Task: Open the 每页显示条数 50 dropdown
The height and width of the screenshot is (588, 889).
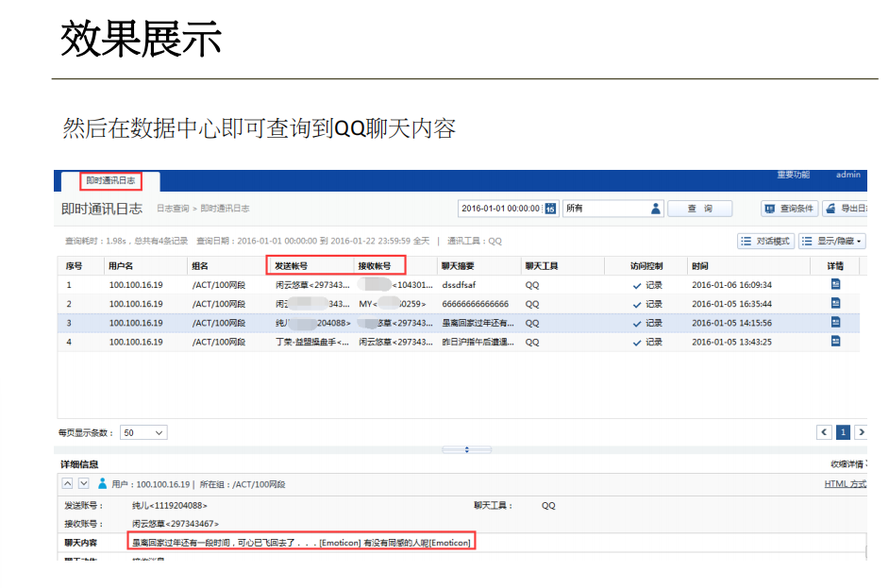Action: pos(143,432)
